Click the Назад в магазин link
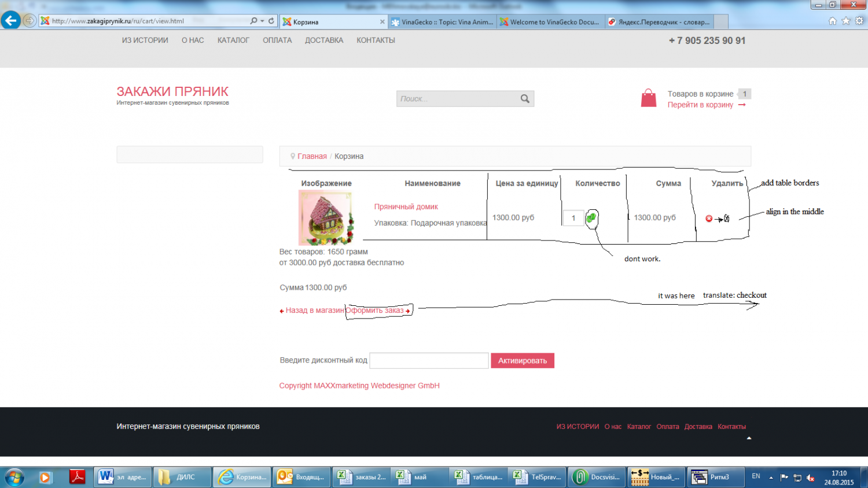 [x=312, y=310]
